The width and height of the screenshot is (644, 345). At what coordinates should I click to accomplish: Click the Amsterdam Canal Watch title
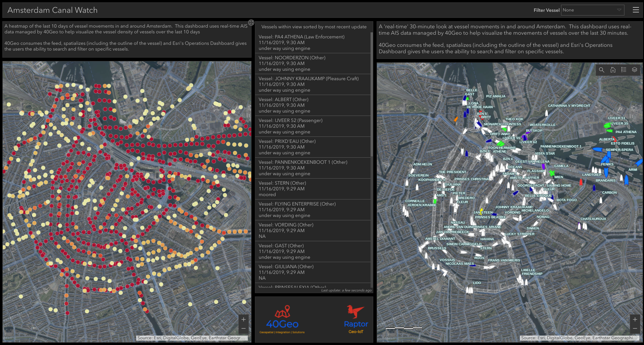[53, 10]
